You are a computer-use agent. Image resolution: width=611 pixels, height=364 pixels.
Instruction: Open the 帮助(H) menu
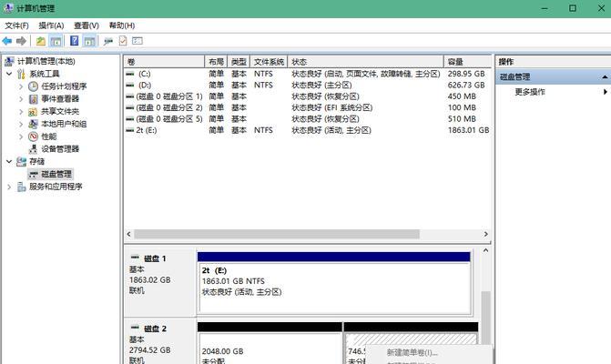122,25
